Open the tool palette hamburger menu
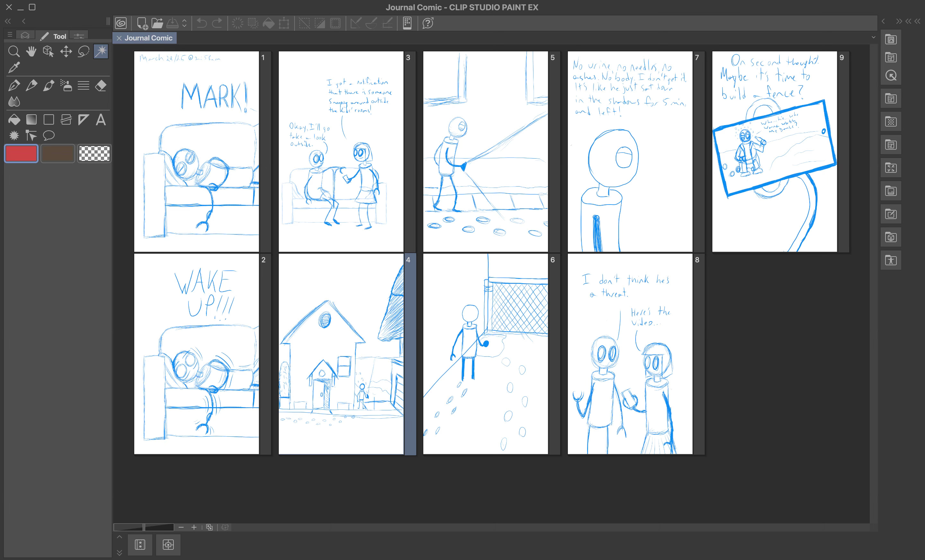Image resolution: width=925 pixels, height=560 pixels. [x=10, y=35]
